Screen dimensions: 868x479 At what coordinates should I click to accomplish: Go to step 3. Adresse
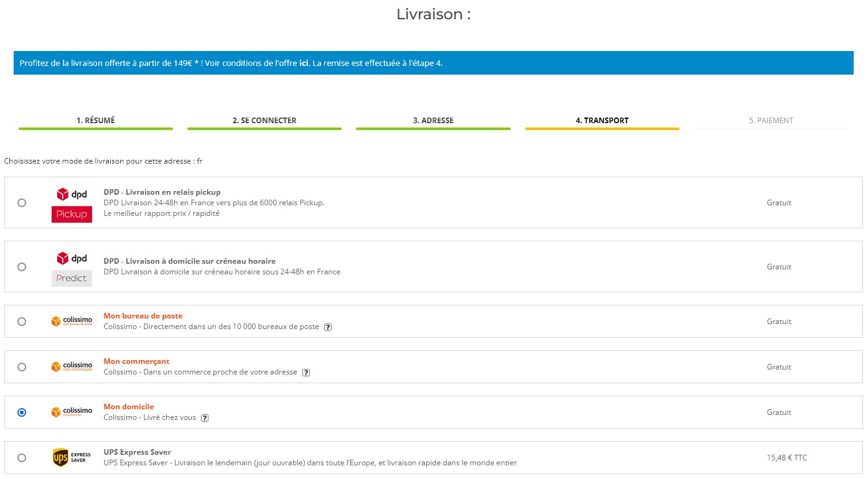(433, 121)
